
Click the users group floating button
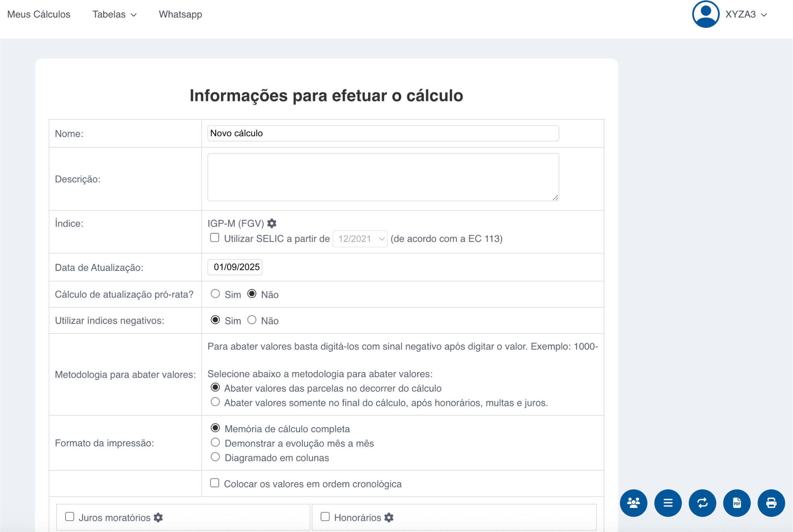coord(633,503)
